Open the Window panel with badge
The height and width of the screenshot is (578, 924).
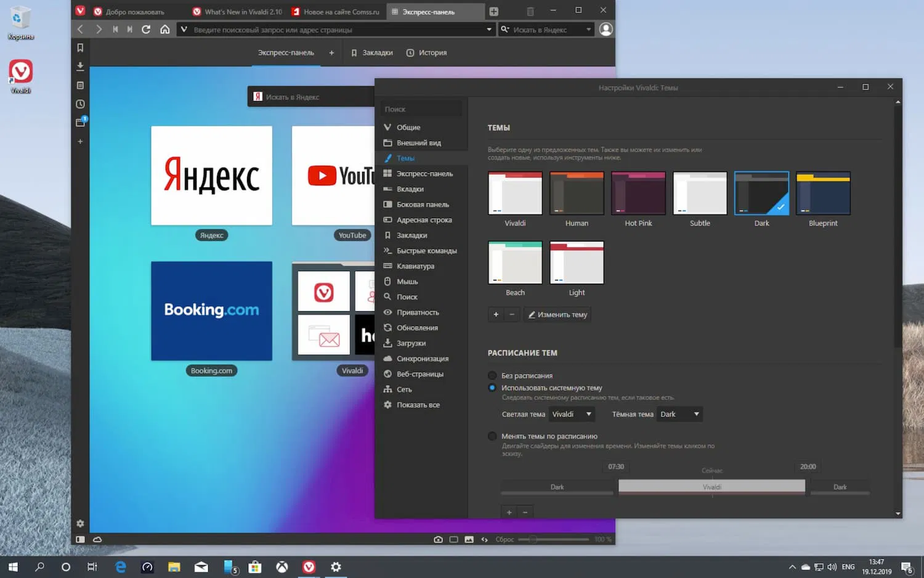(80, 122)
